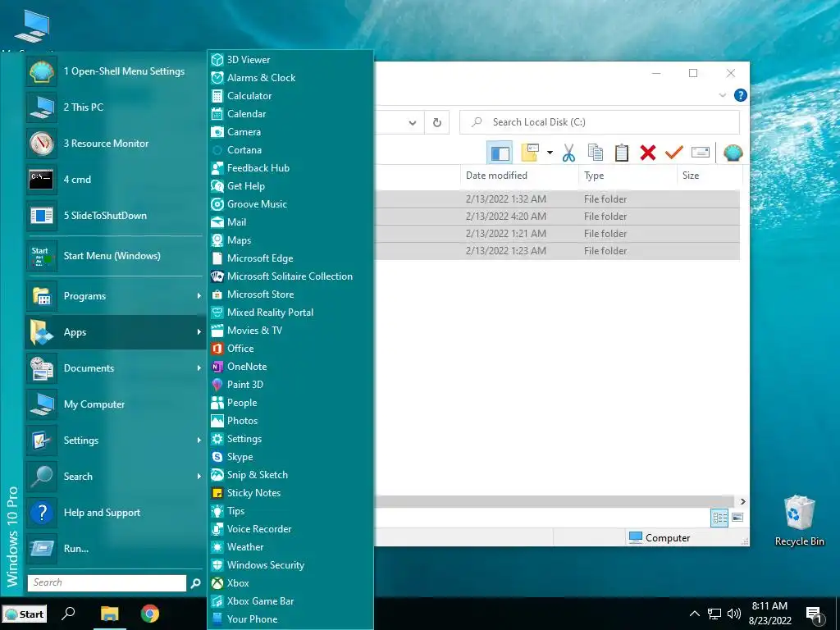Open the address bar history dropdown
The height and width of the screenshot is (630, 840).
(x=413, y=123)
